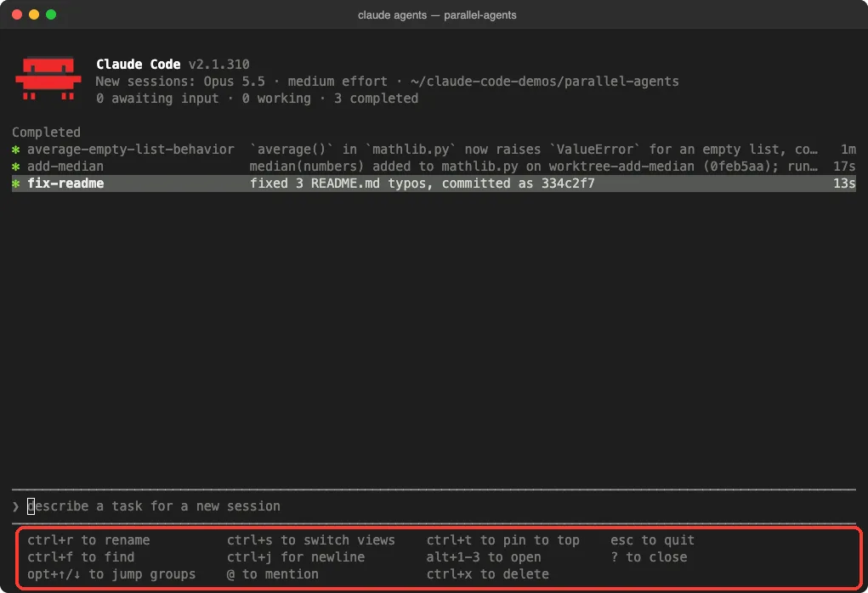Click the ~/claude-code-demos/parallel-agents path
Viewport: 868px width, 593px height.
click(x=545, y=82)
